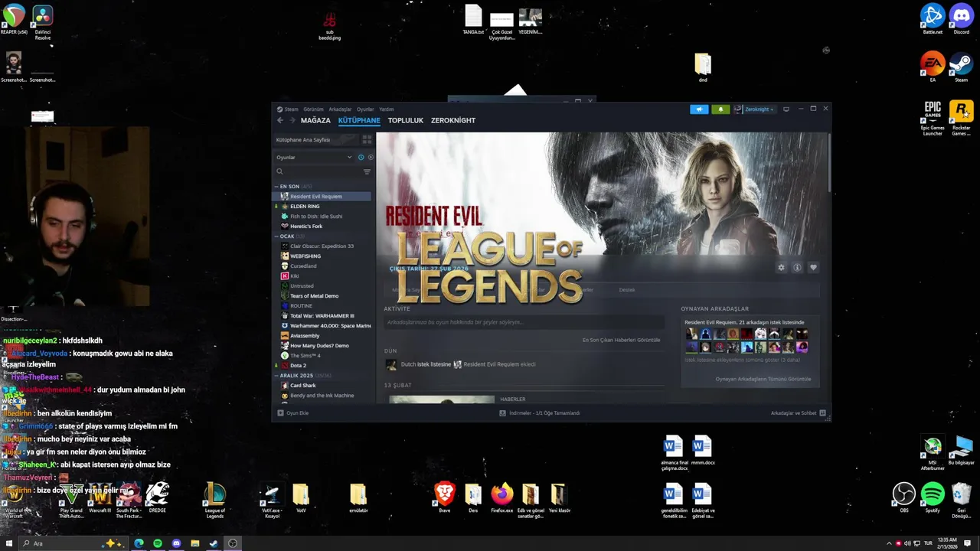
Task: Open File Explorer from the taskbar
Action: click(194, 543)
